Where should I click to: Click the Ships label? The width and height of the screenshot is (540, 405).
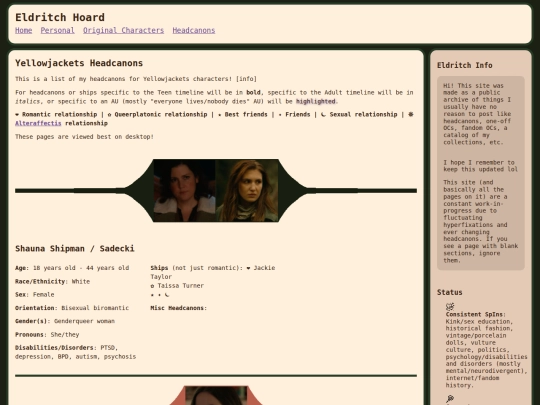coord(159,268)
